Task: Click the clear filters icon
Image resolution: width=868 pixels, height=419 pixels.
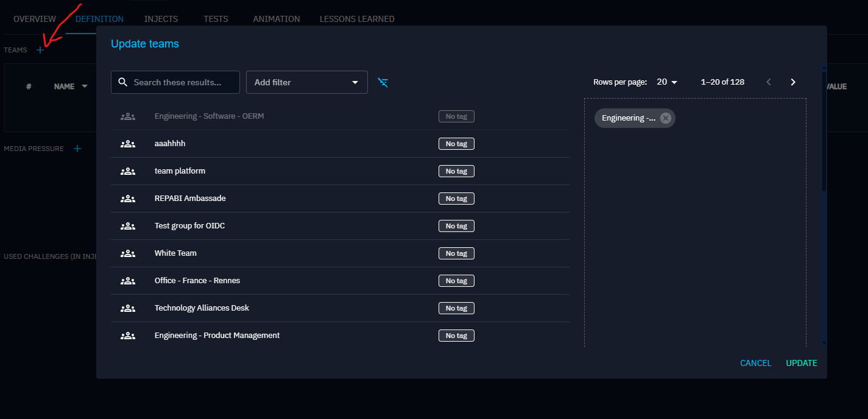Action: click(x=383, y=82)
